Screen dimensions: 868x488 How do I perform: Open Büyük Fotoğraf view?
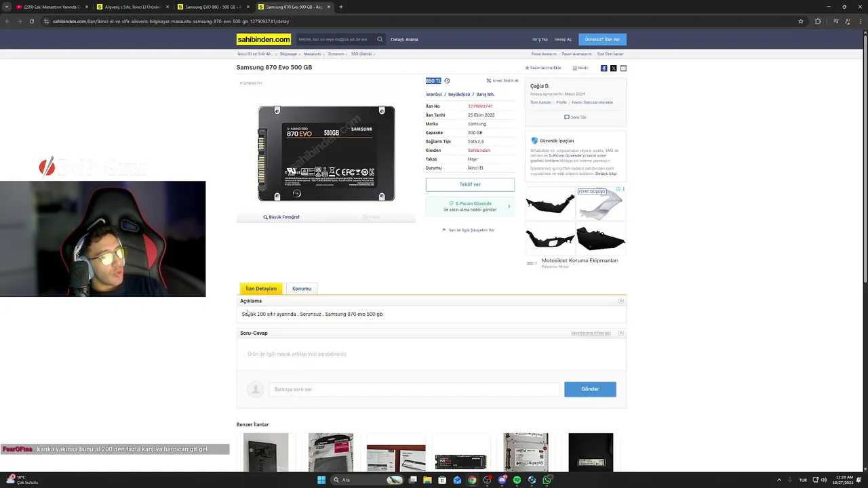click(x=281, y=217)
